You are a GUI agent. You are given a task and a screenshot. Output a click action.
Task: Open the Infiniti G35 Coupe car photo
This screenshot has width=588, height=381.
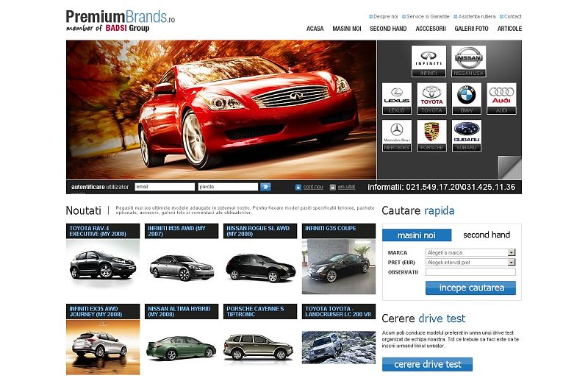[x=339, y=267]
